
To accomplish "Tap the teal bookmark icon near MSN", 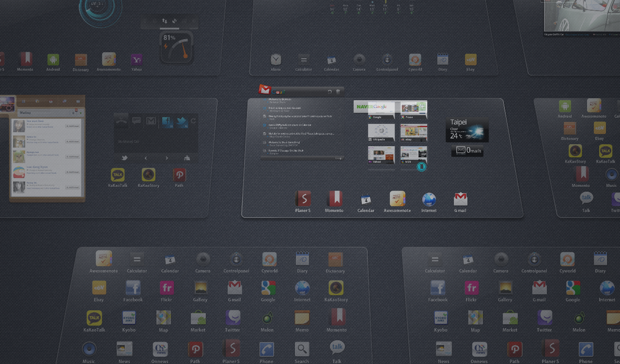I will (x=421, y=167).
